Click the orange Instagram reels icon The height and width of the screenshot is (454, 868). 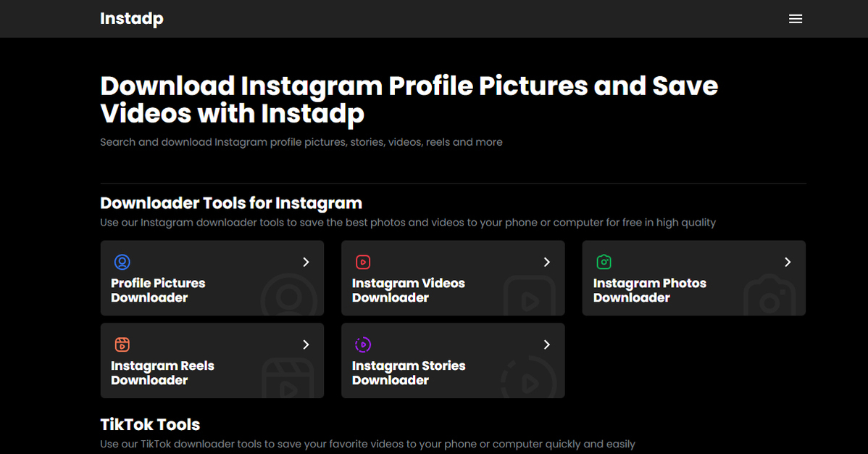pos(122,344)
